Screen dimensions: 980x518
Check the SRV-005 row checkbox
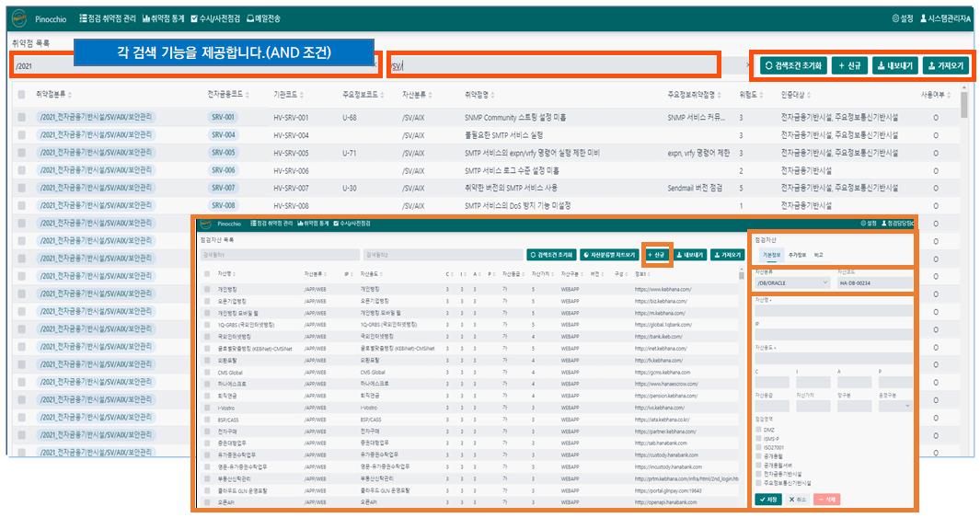point(21,153)
